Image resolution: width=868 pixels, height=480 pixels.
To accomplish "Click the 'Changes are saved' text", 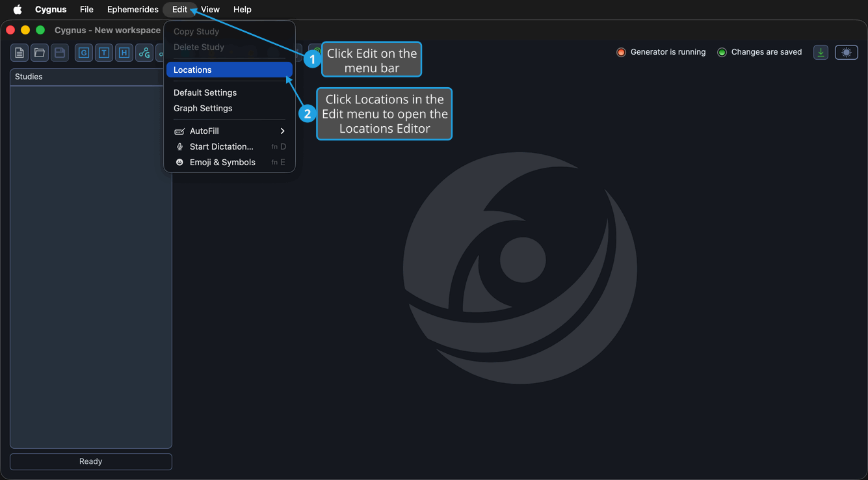I will pos(767,52).
